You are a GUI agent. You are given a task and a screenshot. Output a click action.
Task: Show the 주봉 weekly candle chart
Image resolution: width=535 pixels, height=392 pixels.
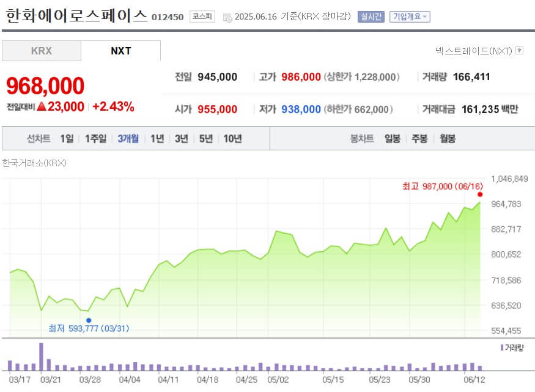(x=419, y=138)
